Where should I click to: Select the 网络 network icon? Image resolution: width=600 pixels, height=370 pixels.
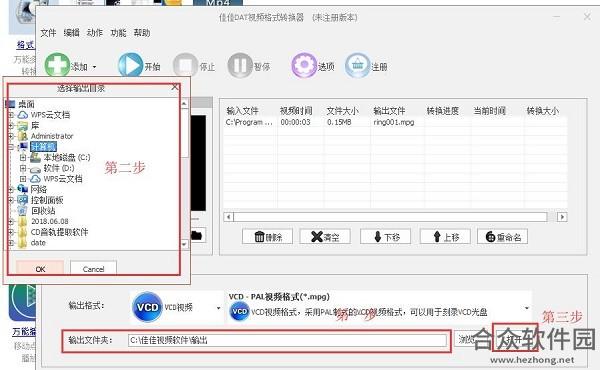pyautogui.click(x=23, y=189)
